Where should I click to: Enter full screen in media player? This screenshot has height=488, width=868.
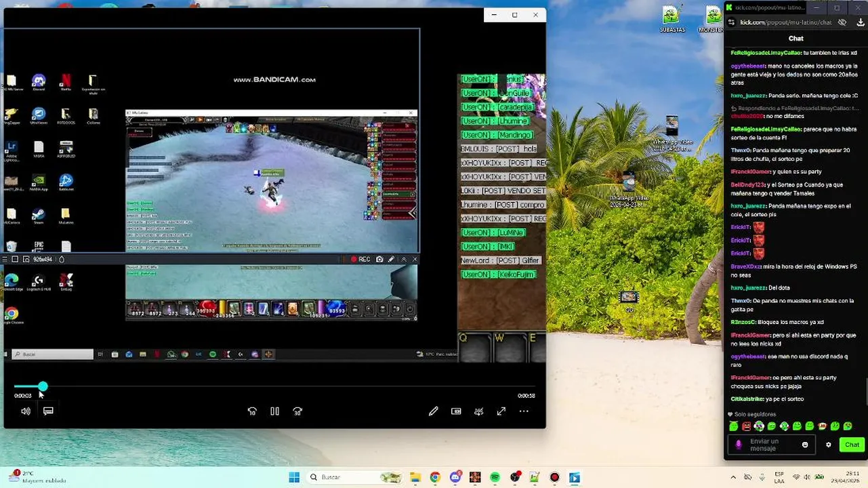pos(501,411)
